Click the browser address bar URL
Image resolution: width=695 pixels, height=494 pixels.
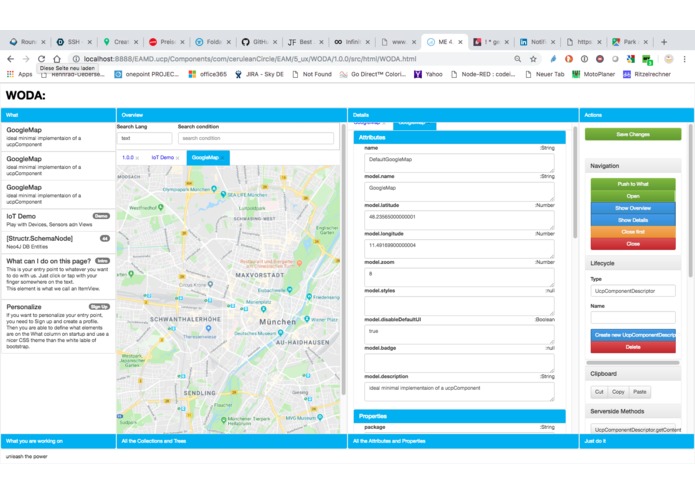250,58
